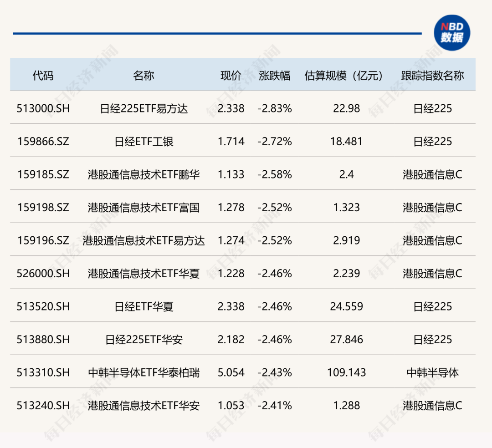Click the 跟踪指数名称 column header
Viewport: 492px width, 448px height.
(x=432, y=76)
